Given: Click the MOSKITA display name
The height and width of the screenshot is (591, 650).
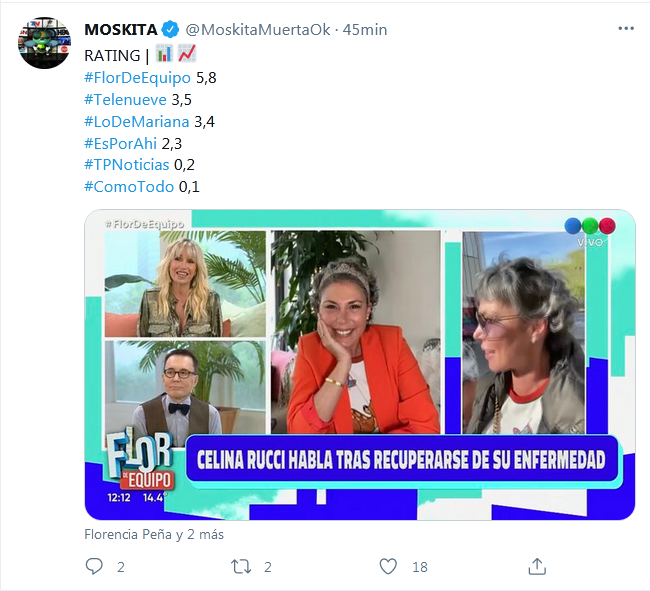Looking at the screenshot, I should (x=121, y=30).
